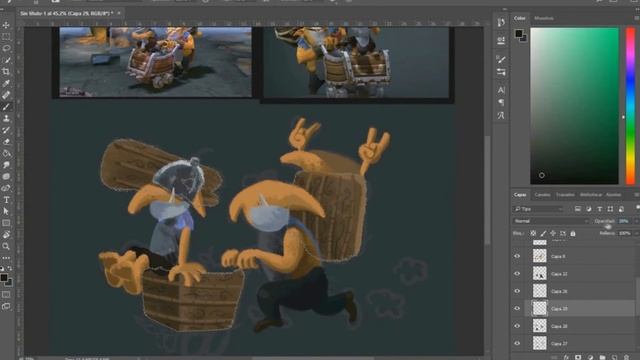Select the Move tool

(6, 25)
